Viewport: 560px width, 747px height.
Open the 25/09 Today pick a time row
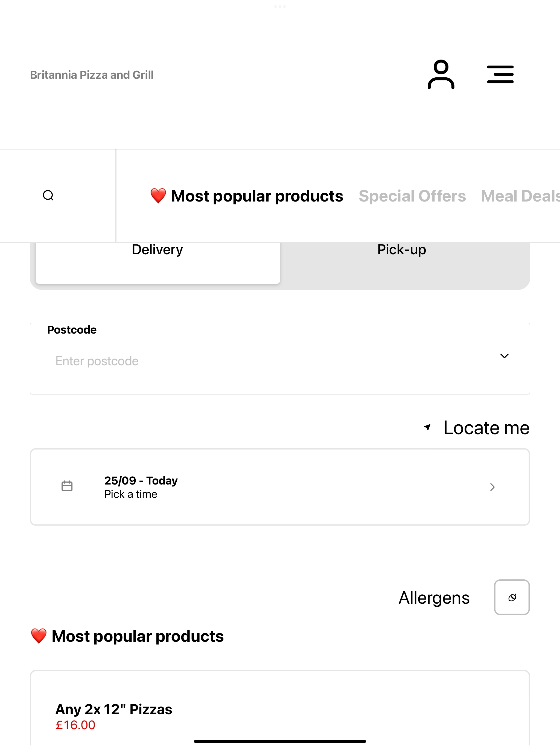(x=280, y=487)
